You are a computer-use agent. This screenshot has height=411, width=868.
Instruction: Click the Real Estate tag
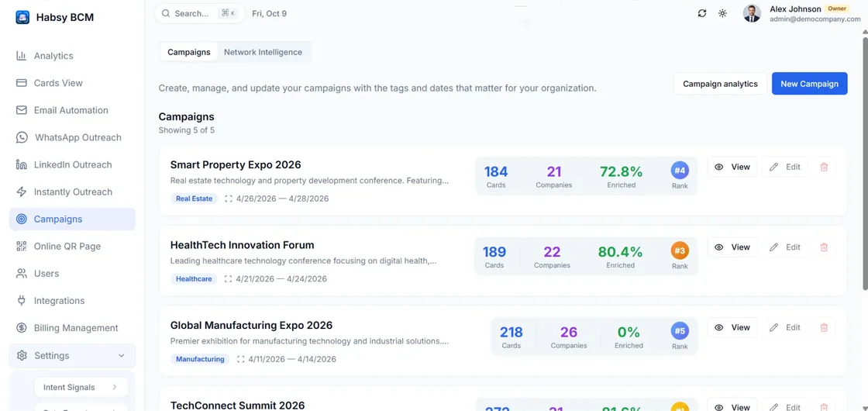pyautogui.click(x=194, y=199)
